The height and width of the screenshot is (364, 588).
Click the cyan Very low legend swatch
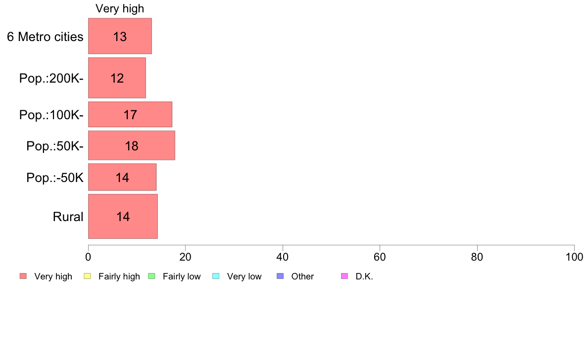216,276
